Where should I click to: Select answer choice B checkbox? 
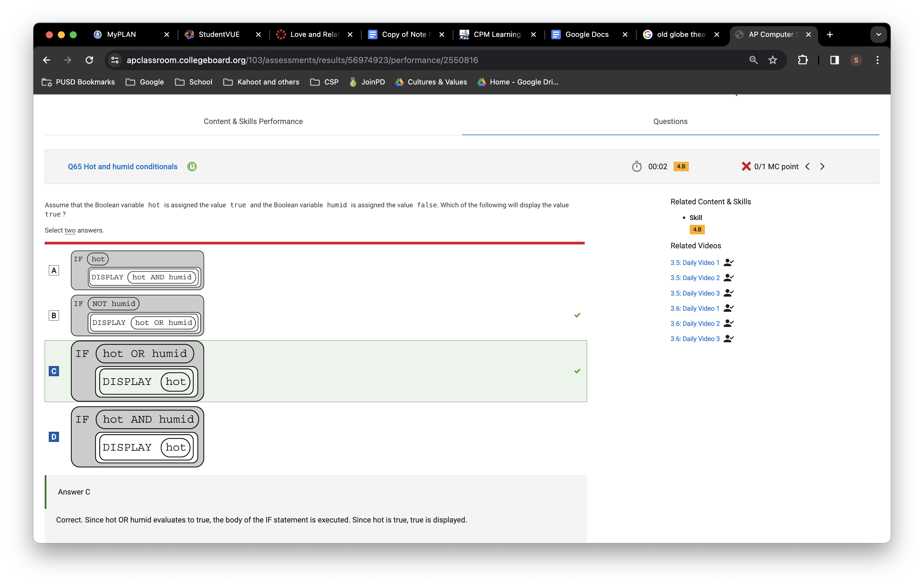click(54, 316)
